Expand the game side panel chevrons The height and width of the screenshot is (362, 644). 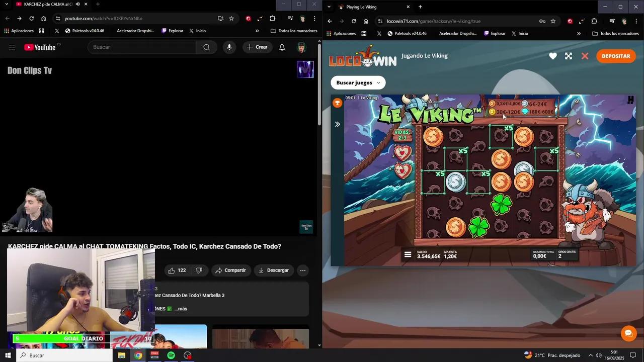338,124
